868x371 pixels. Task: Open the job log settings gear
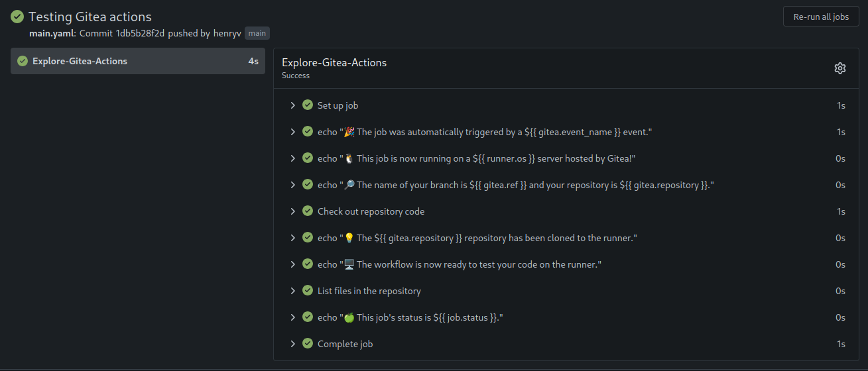(839, 68)
